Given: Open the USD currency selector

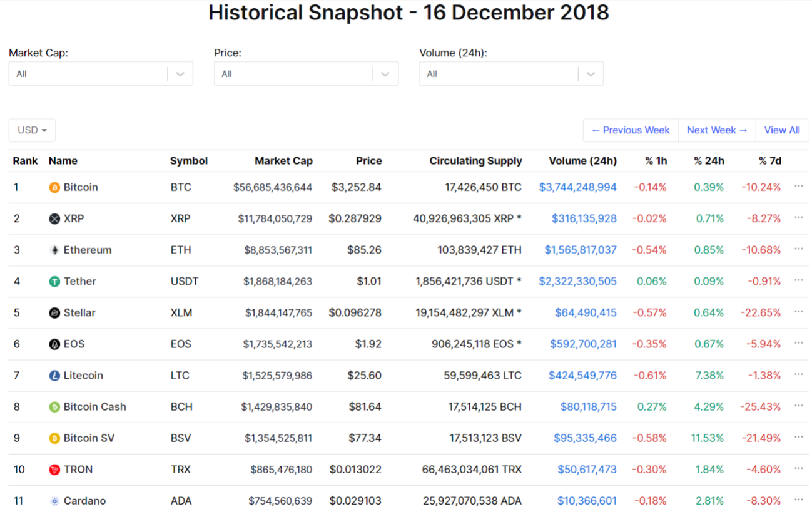Looking at the screenshot, I should [32, 130].
